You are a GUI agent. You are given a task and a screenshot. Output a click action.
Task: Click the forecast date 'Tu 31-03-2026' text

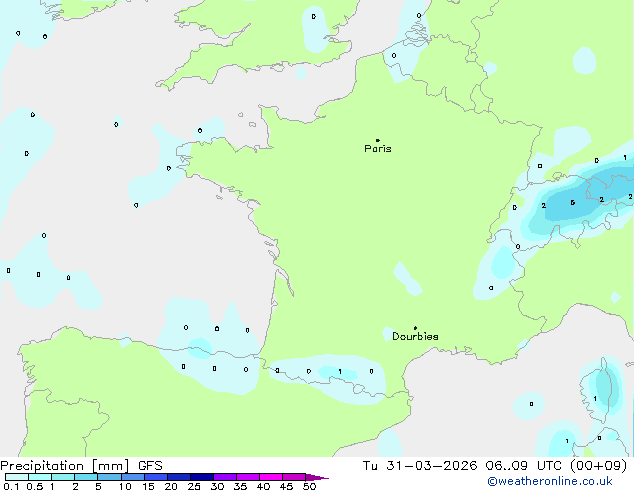pyautogui.click(x=420, y=466)
